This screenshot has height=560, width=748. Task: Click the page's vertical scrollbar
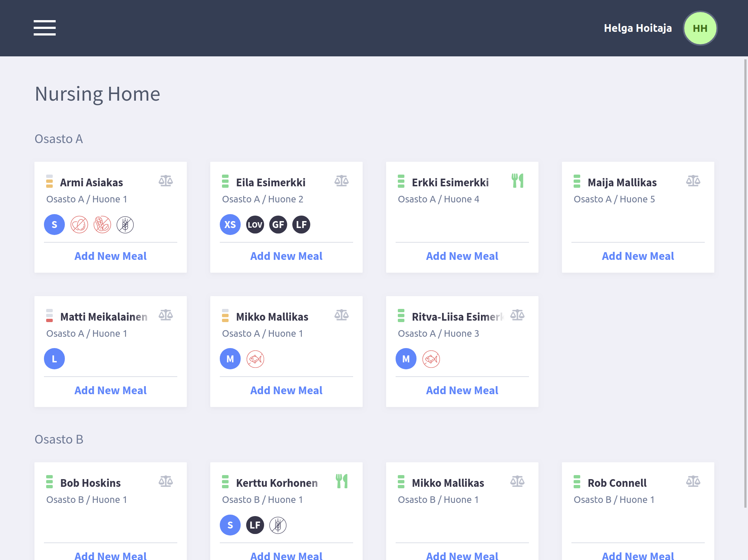[745, 284]
